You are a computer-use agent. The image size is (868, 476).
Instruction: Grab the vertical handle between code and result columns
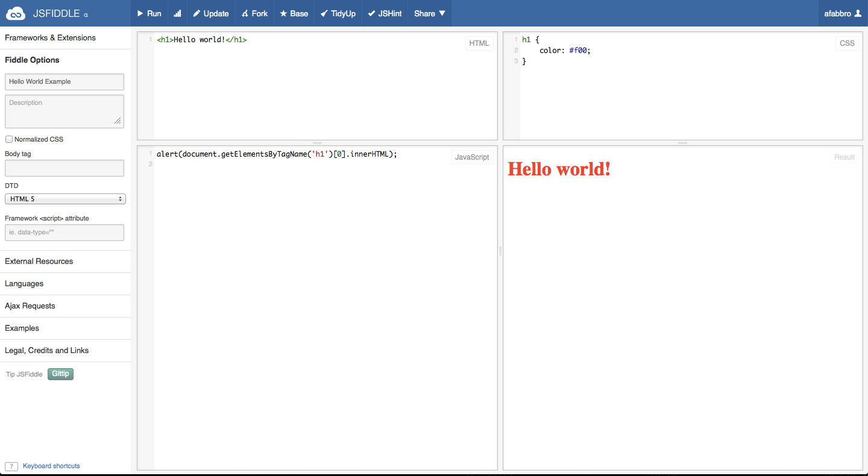(x=500, y=251)
